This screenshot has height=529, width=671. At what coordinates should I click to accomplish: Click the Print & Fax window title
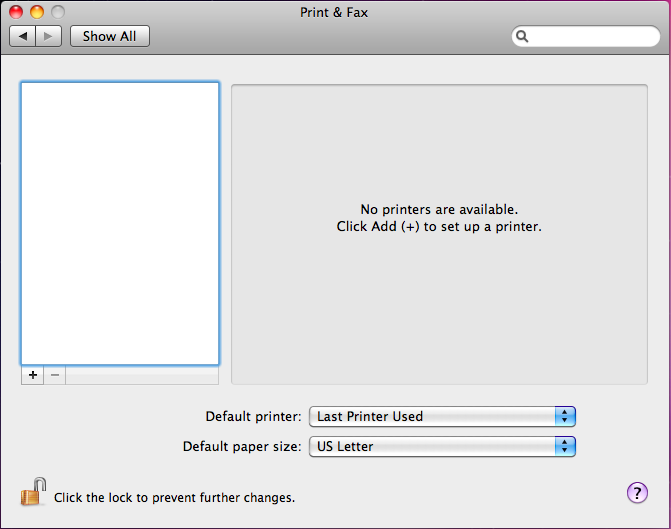pos(334,12)
